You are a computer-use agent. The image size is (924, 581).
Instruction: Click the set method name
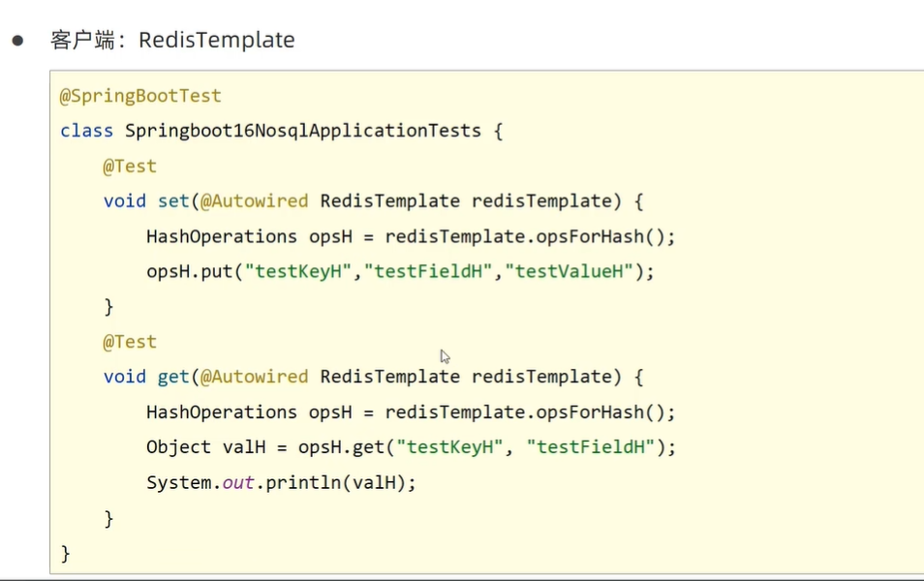coord(174,201)
